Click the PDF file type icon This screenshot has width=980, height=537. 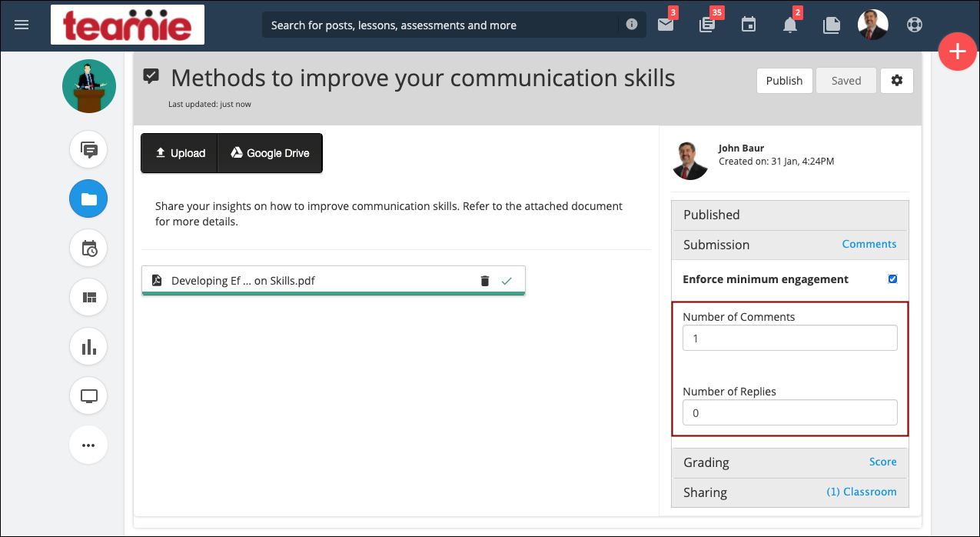point(156,281)
